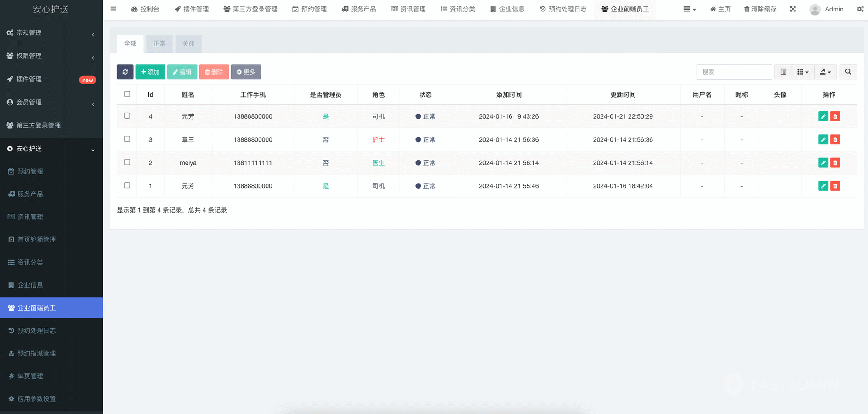868x414 pixels.
Task: Toggle the table card view icon
Action: click(783, 72)
